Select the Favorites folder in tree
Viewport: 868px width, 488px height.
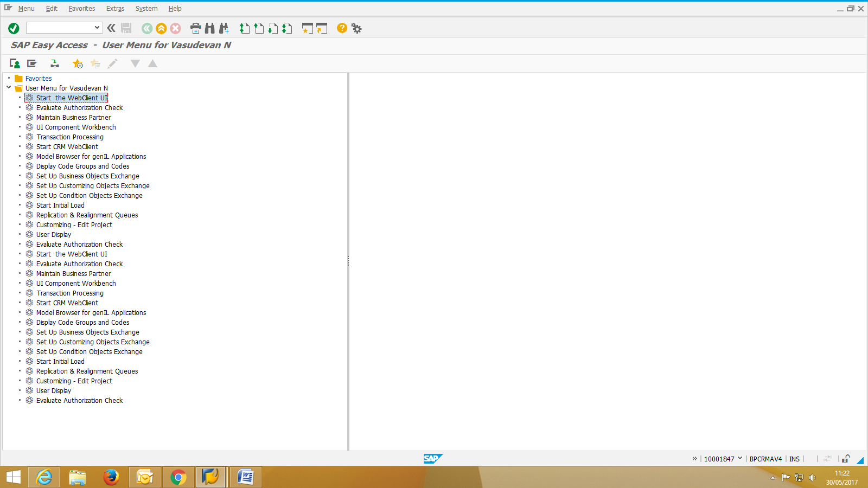tap(39, 79)
